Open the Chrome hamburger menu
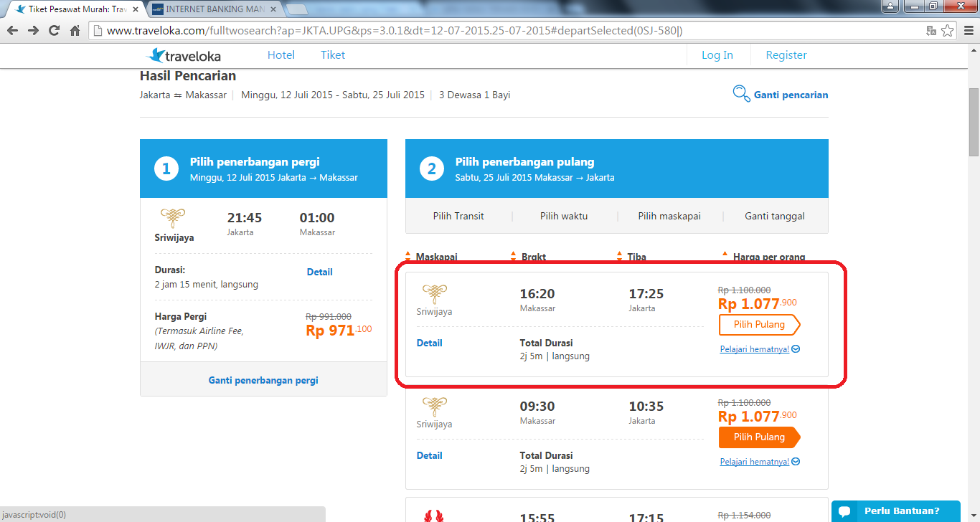980x522 pixels. [x=967, y=31]
